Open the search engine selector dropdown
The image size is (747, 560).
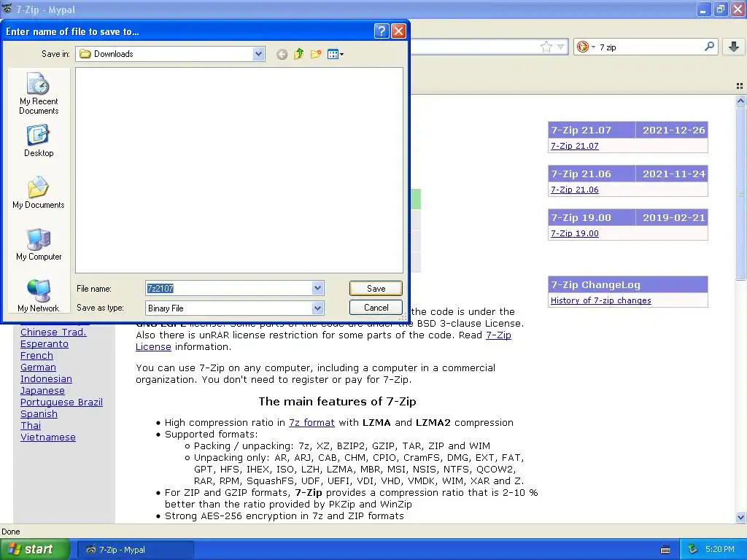586,47
